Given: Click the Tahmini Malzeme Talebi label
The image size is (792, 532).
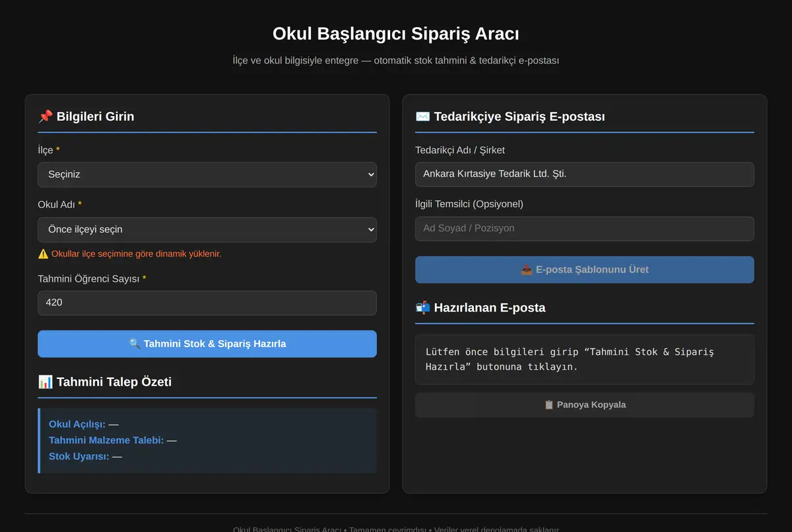Looking at the screenshot, I should coord(106,440).
